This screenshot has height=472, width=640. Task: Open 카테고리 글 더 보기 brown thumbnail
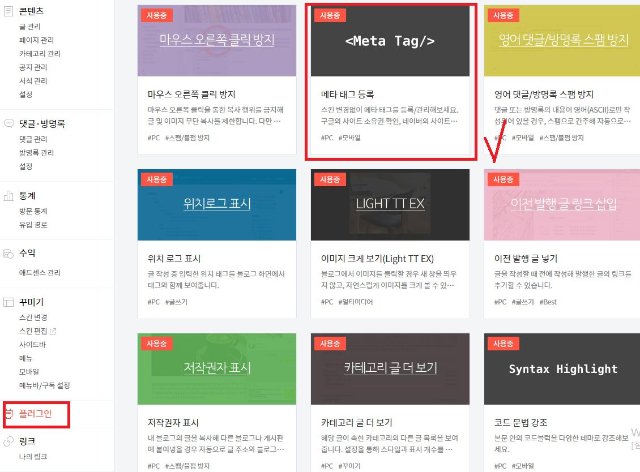click(390, 369)
